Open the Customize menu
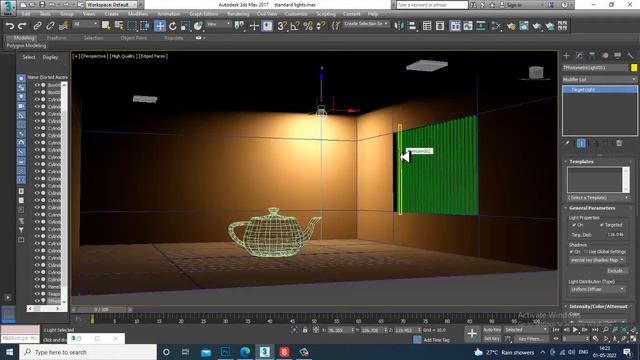The width and height of the screenshot is (640, 360). point(296,14)
